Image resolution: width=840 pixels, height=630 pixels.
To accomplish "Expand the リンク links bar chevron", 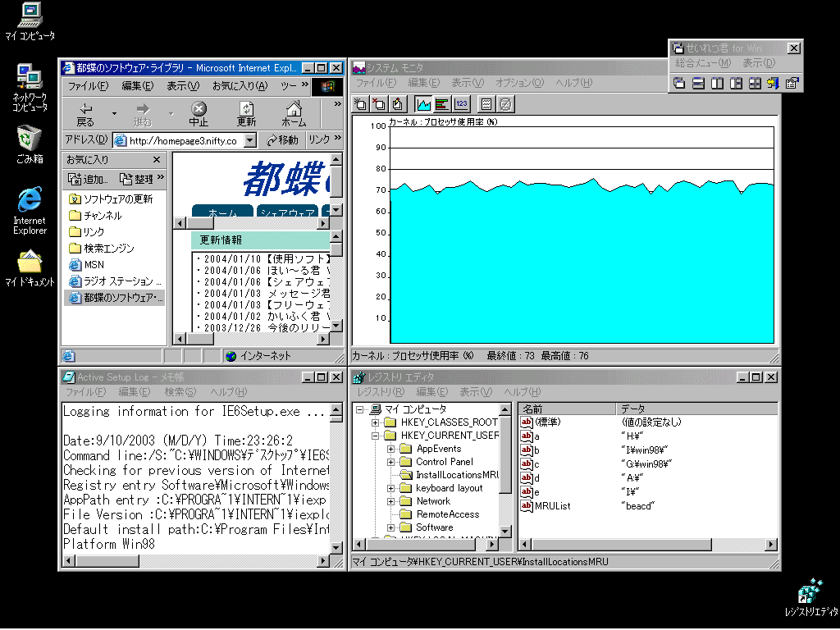I will [x=337, y=138].
